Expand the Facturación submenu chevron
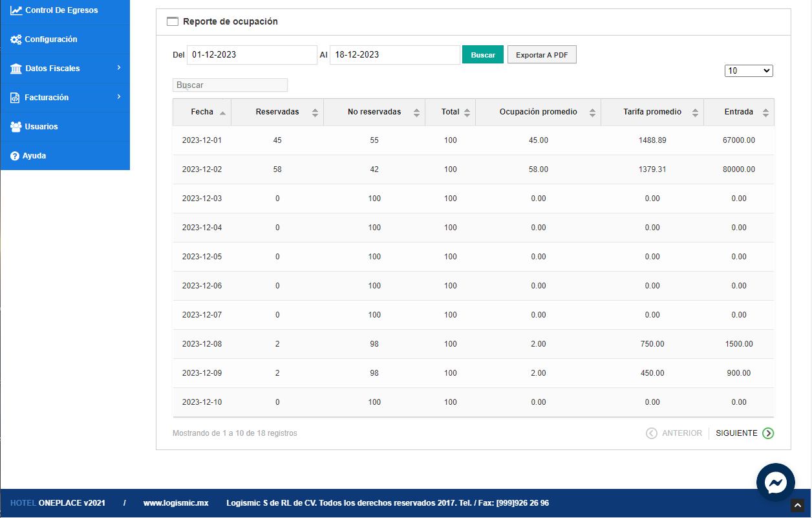 pyautogui.click(x=119, y=97)
